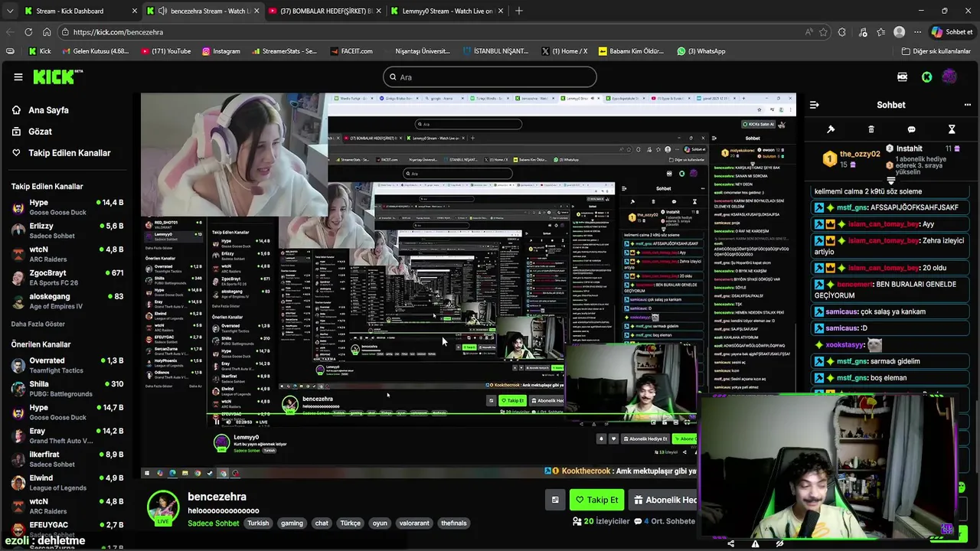Screen dimensions: 980x551
Task: Click samicaus username on çok salaş message
Action: click(x=841, y=311)
